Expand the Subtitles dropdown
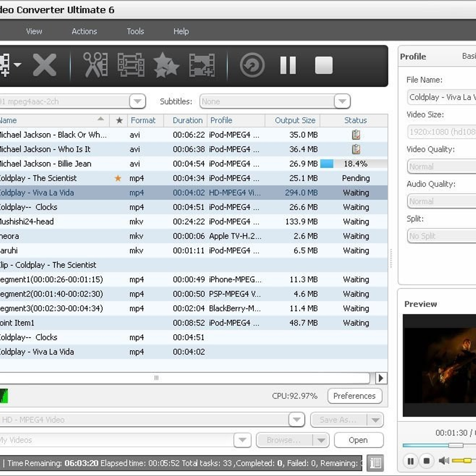The image size is (476, 476). [x=342, y=101]
